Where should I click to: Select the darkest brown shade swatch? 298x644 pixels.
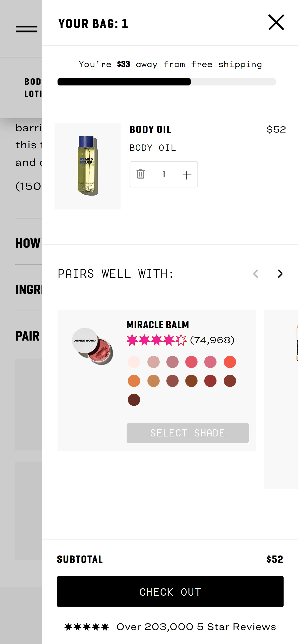pyautogui.click(x=134, y=400)
